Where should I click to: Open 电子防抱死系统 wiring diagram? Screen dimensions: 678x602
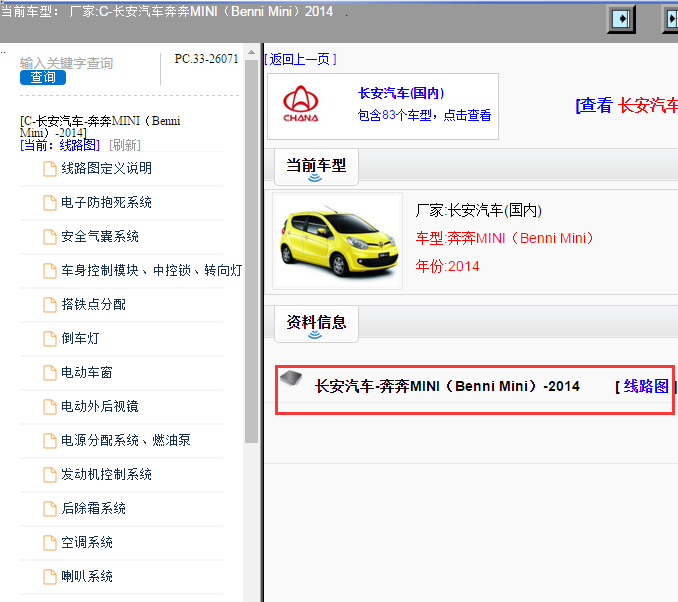[x=106, y=202]
